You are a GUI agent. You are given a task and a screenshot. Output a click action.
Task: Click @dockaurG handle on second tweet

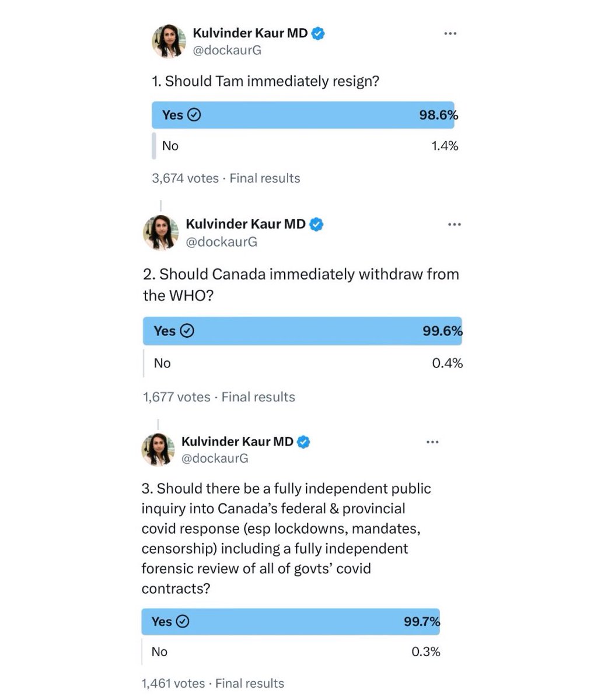221,242
